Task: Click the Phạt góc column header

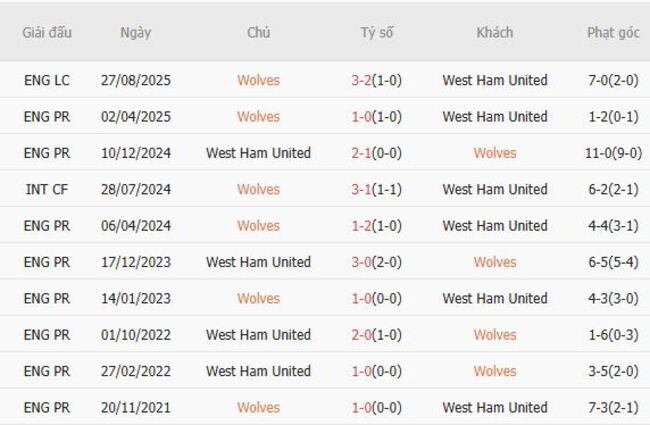Action: coord(613,32)
